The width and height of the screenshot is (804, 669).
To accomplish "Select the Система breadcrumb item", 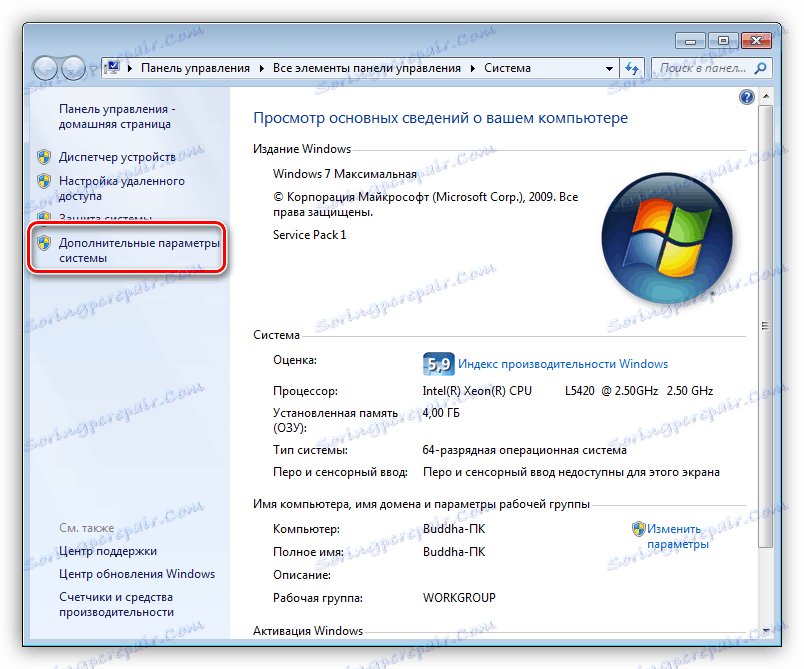I will 507,68.
